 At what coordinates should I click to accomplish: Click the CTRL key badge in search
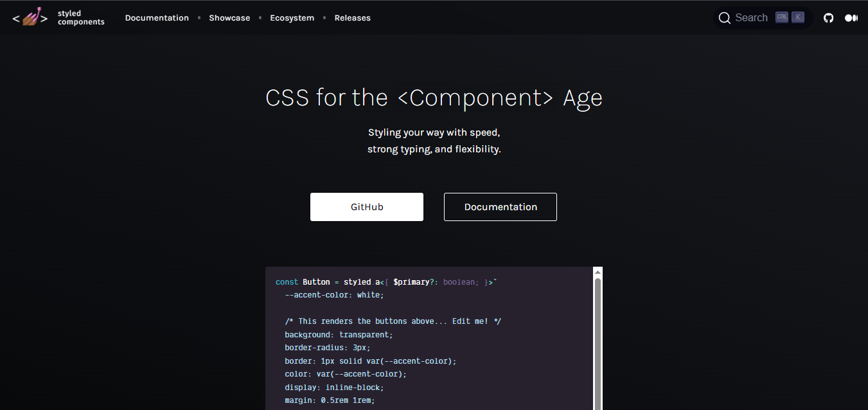(x=782, y=17)
